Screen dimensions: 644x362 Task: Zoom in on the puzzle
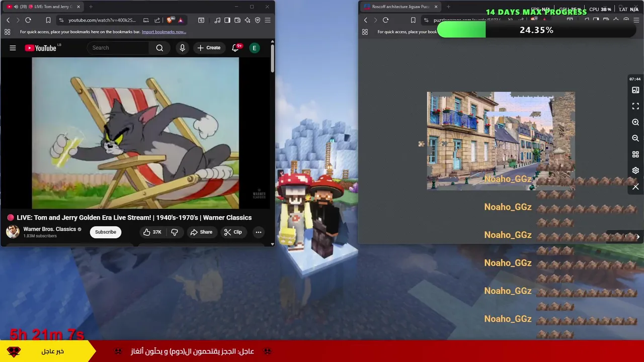pyautogui.click(x=635, y=122)
